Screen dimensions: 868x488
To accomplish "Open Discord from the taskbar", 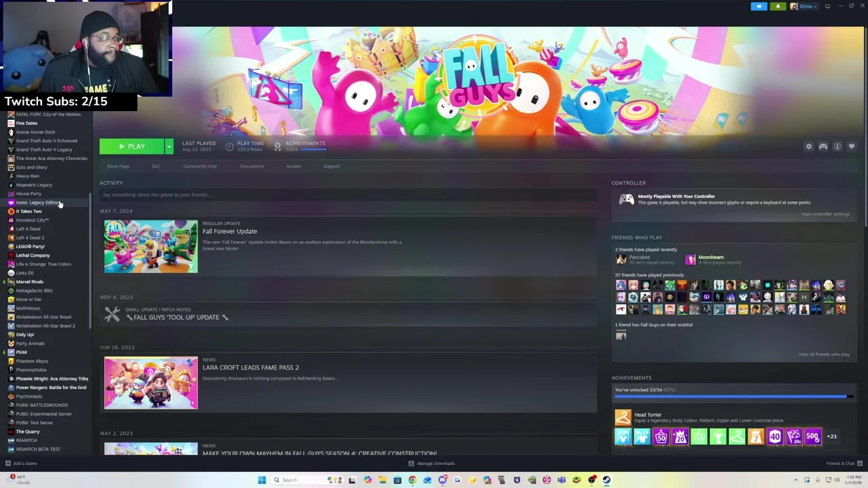I will click(442, 480).
